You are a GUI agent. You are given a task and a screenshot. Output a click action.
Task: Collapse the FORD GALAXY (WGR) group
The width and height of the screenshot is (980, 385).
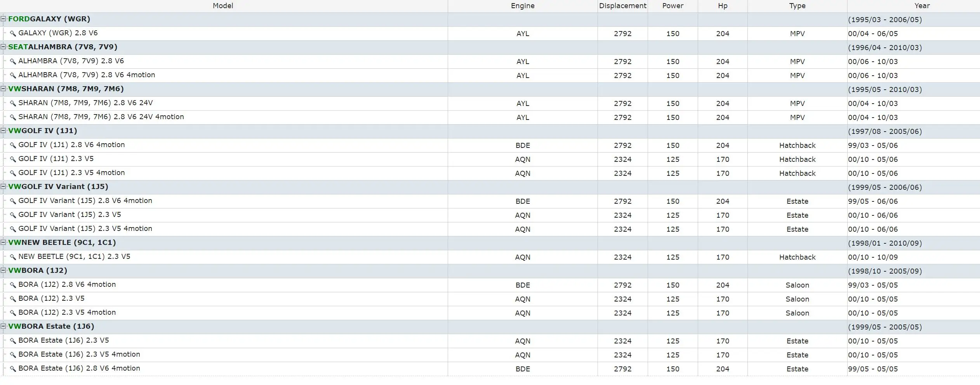[x=3, y=19]
